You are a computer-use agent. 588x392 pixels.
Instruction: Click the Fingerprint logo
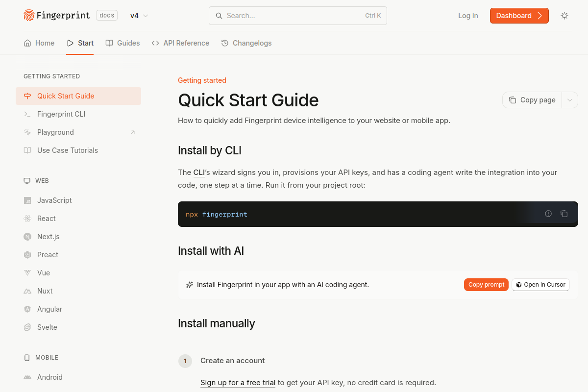coord(57,16)
